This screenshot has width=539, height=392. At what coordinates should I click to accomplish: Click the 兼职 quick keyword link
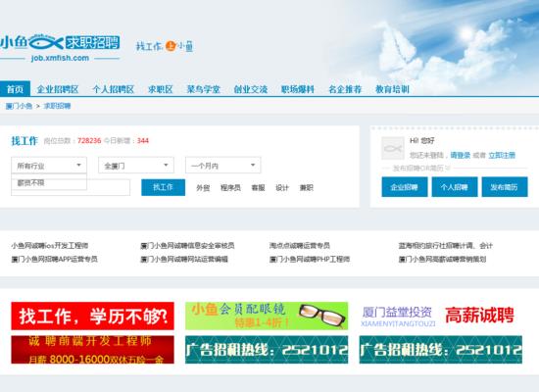307,188
